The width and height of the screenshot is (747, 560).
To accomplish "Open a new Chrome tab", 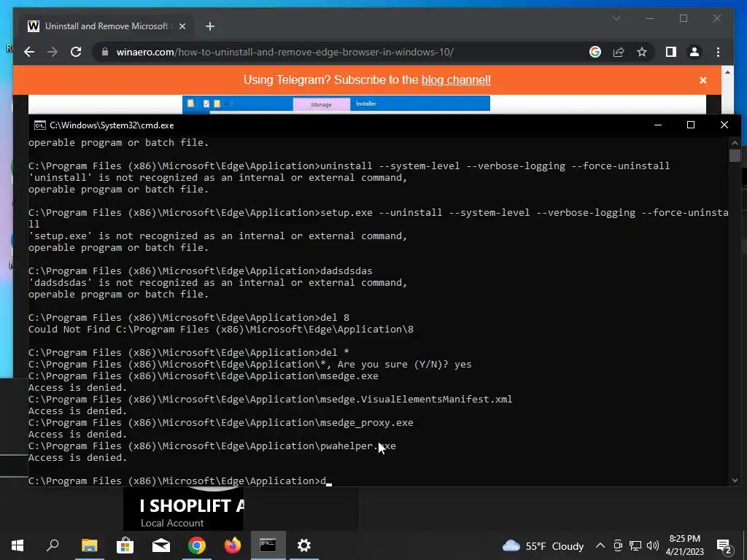I will (210, 26).
